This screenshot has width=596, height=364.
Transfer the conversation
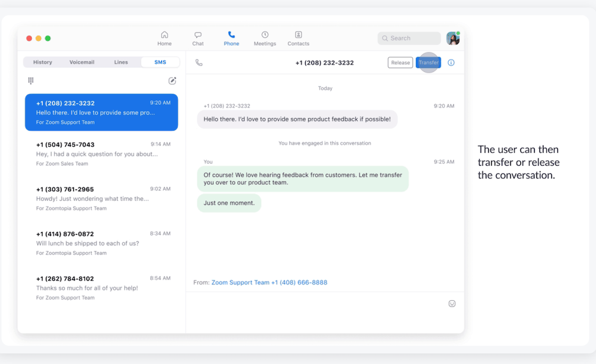(429, 62)
